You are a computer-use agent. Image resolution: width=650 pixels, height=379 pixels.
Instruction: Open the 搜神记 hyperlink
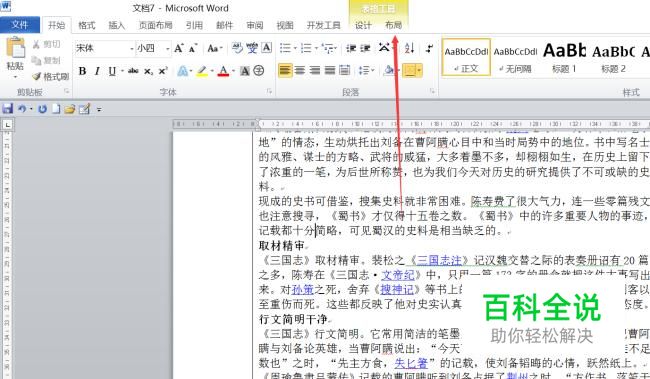pos(397,290)
